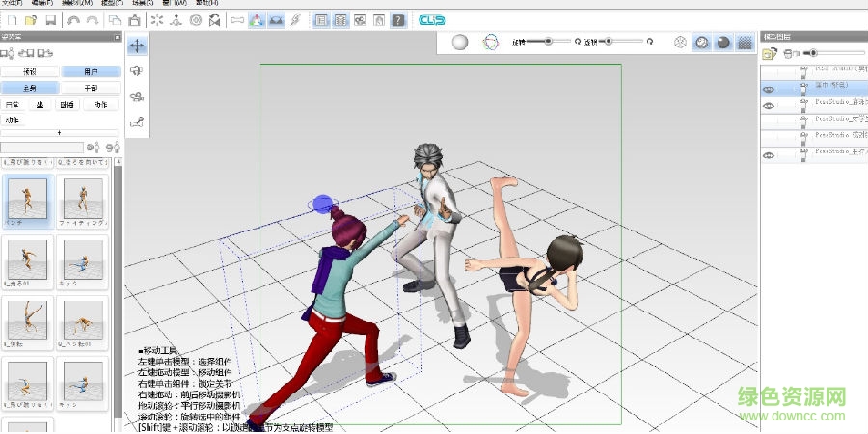Redo the last undone action
The image size is (868, 434).
click(x=93, y=20)
